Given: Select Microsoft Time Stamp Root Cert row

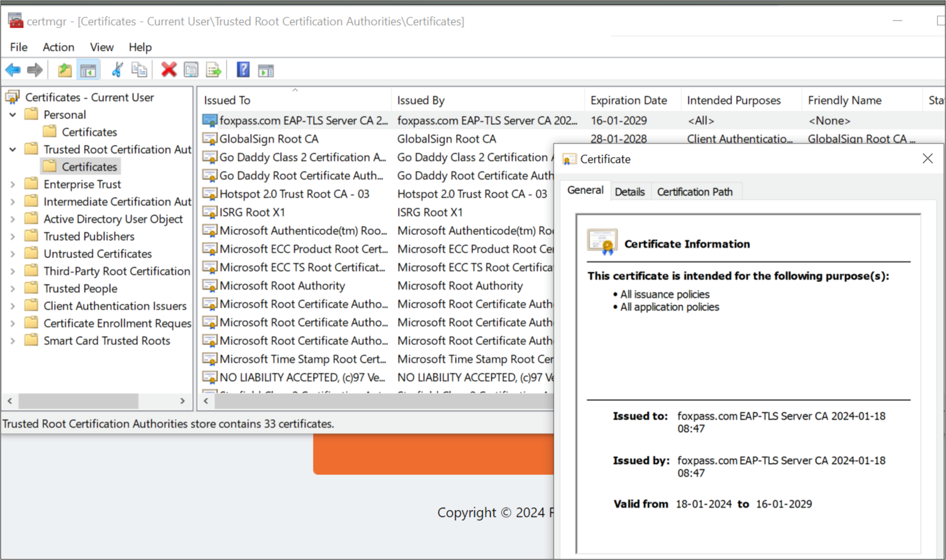Looking at the screenshot, I should click(377, 359).
